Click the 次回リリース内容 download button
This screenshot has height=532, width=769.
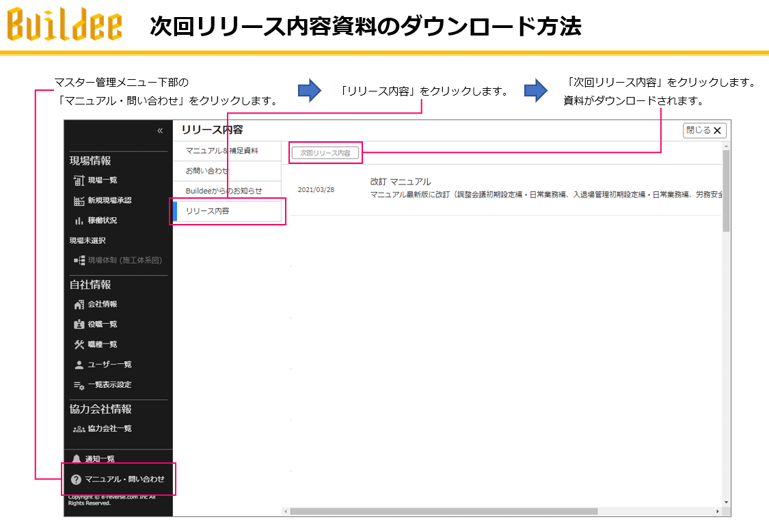(x=325, y=153)
